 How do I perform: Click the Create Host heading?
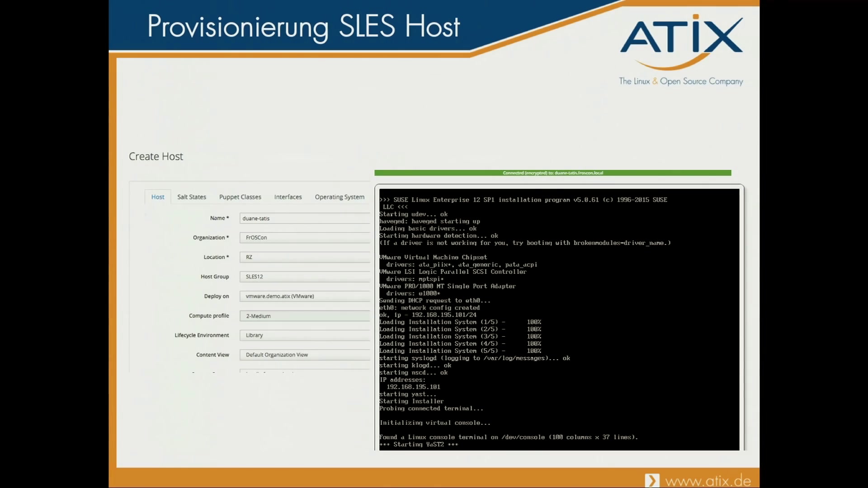(x=156, y=156)
